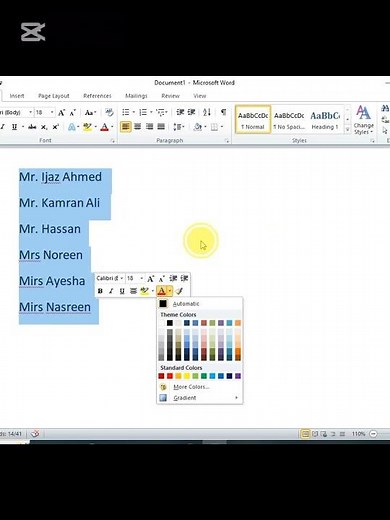Open the References tab
The height and width of the screenshot is (520, 390).
click(x=97, y=96)
